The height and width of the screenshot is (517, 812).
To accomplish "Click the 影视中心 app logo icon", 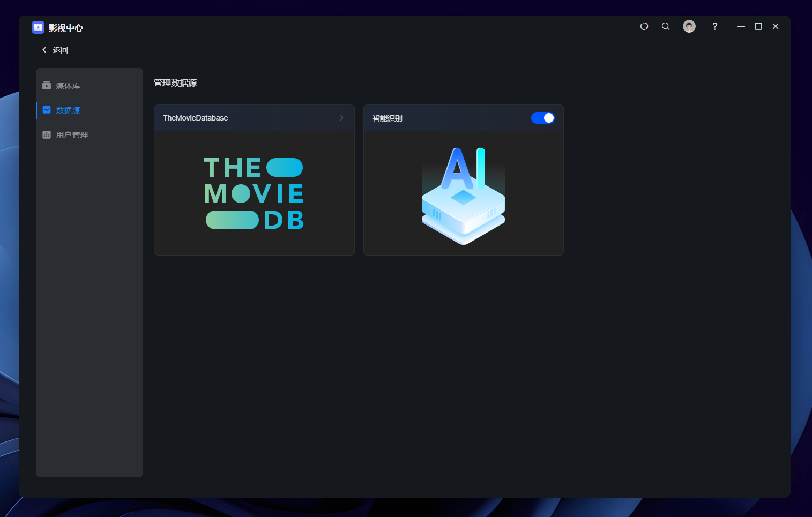I will pos(38,27).
